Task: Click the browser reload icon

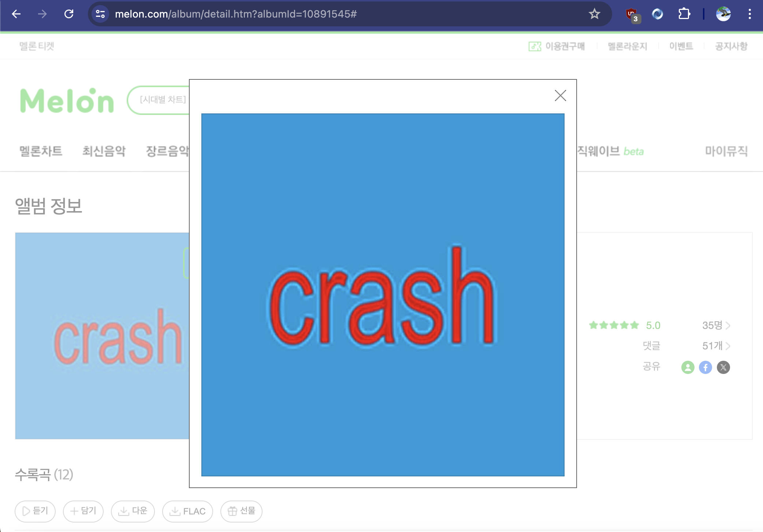Action: point(69,14)
